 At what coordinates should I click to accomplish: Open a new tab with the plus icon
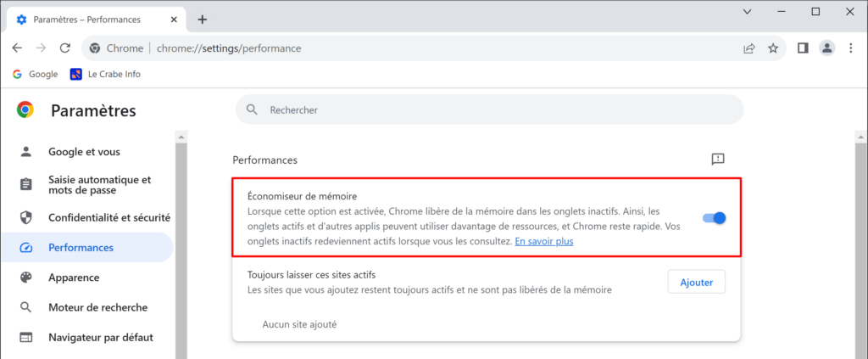click(x=203, y=20)
